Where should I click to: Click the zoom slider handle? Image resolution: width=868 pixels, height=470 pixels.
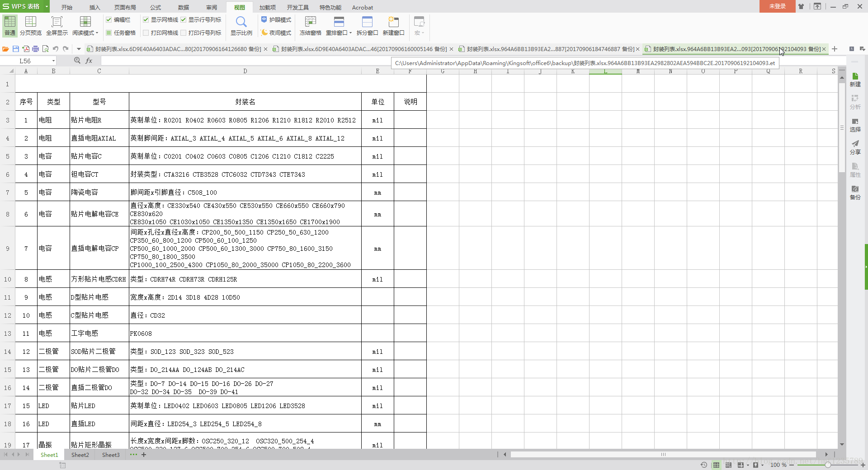click(x=827, y=465)
